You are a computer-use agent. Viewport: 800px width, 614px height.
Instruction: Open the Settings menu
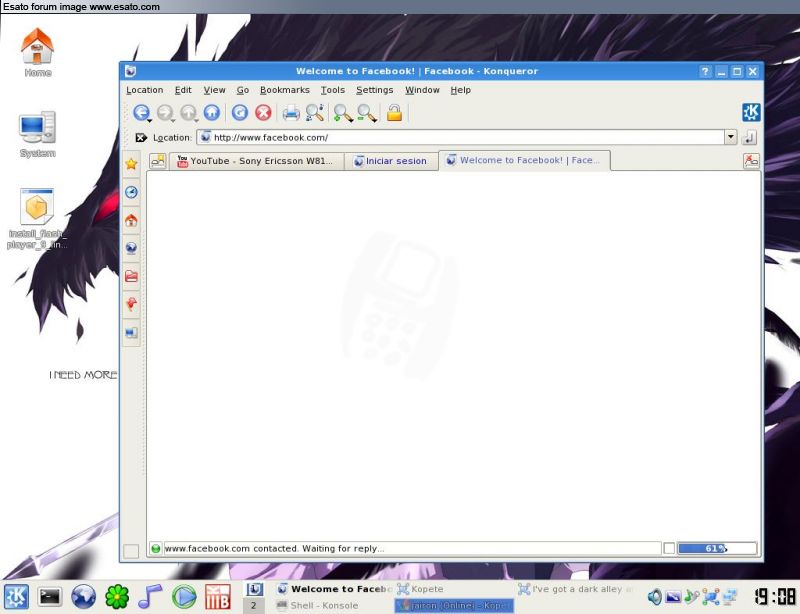tap(374, 90)
